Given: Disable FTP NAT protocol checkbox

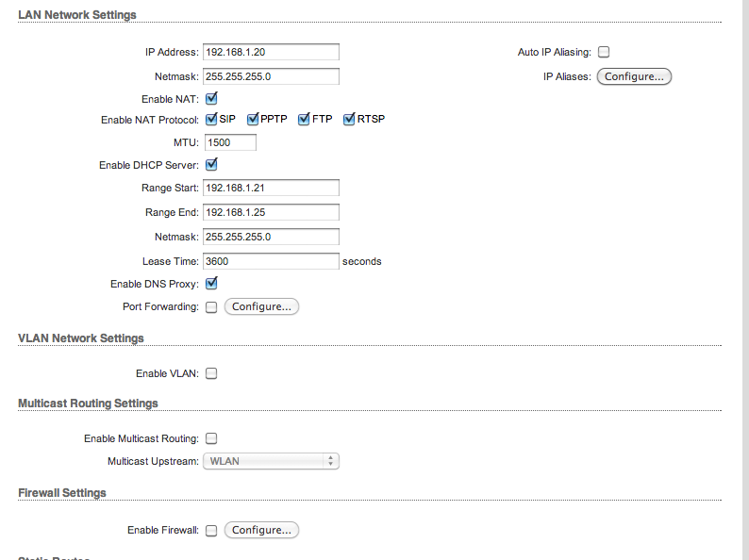Looking at the screenshot, I should 304,120.
